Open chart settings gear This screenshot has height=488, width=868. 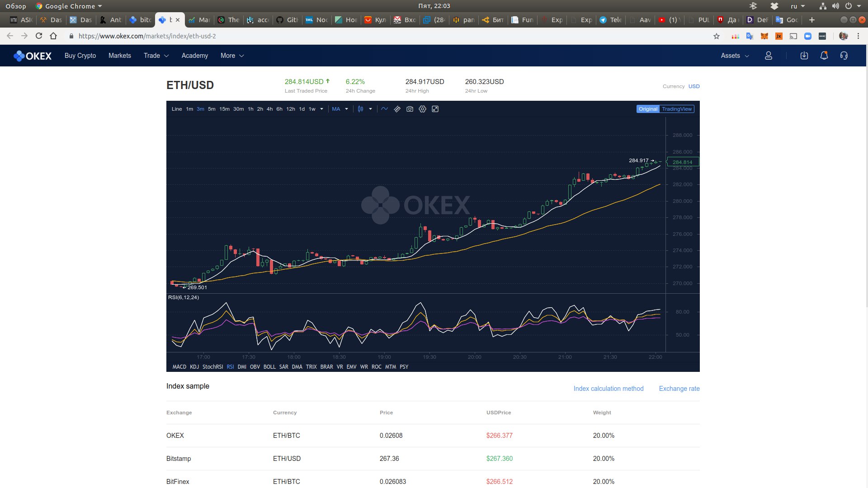click(423, 109)
